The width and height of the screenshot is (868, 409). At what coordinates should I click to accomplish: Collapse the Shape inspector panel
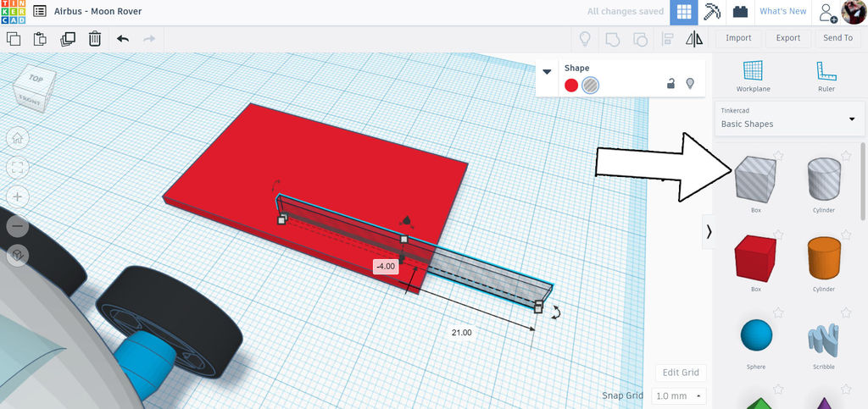pyautogui.click(x=547, y=72)
